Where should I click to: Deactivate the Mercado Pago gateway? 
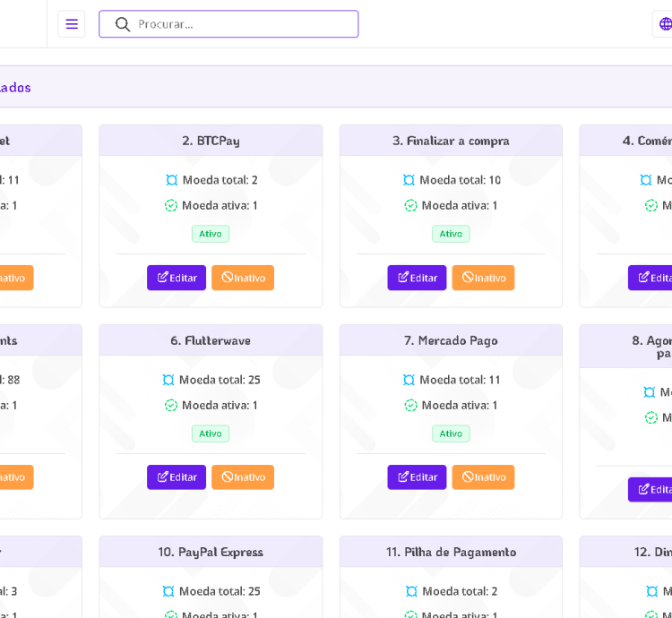tap(483, 477)
